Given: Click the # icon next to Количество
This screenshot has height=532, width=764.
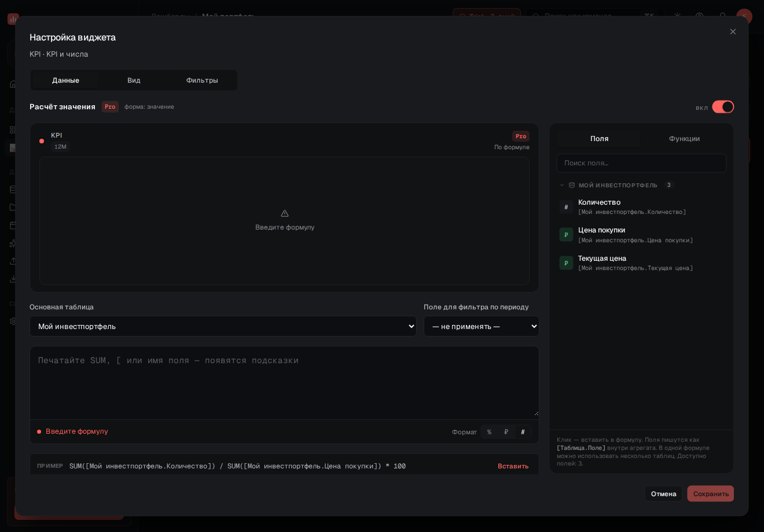Looking at the screenshot, I should point(566,207).
